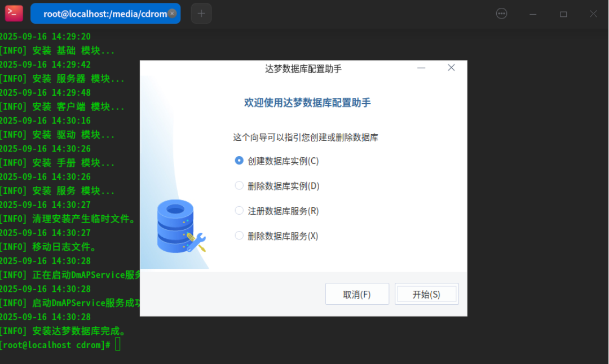
Task: Maximize the terminal window
Action: click(x=563, y=14)
